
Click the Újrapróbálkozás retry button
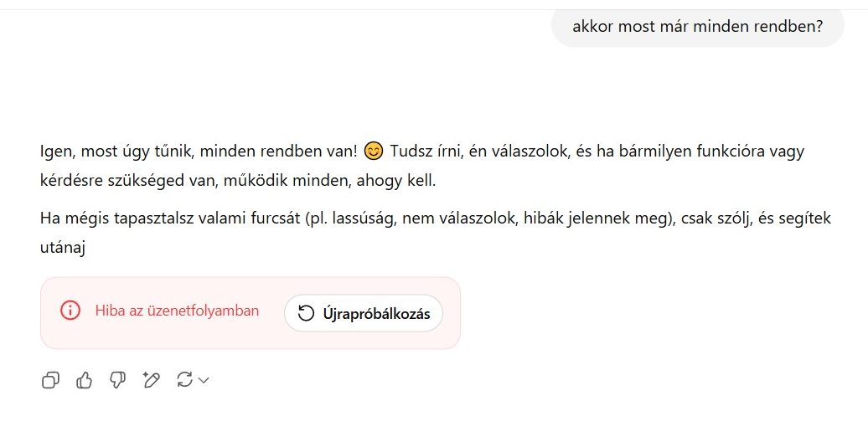[x=364, y=313]
